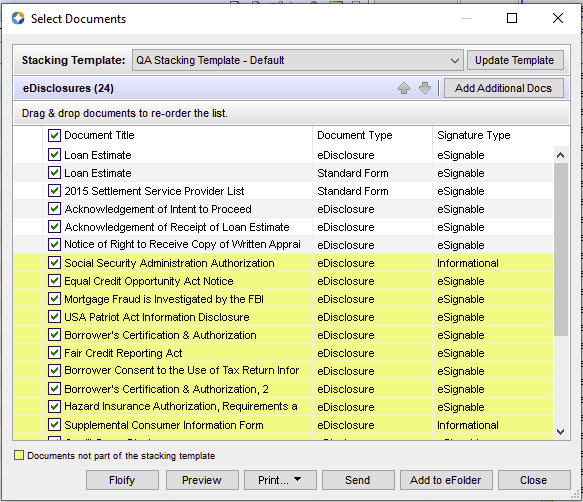583x502 pixels.
Task: Close the Select Documents window with X
Action: click(x=558, y=18)
